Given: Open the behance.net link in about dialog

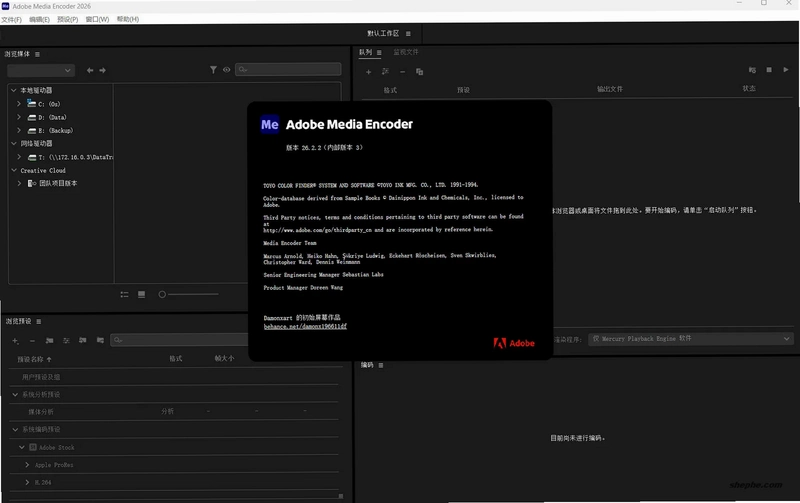Looking at the screenshot, I should [305, 326].
